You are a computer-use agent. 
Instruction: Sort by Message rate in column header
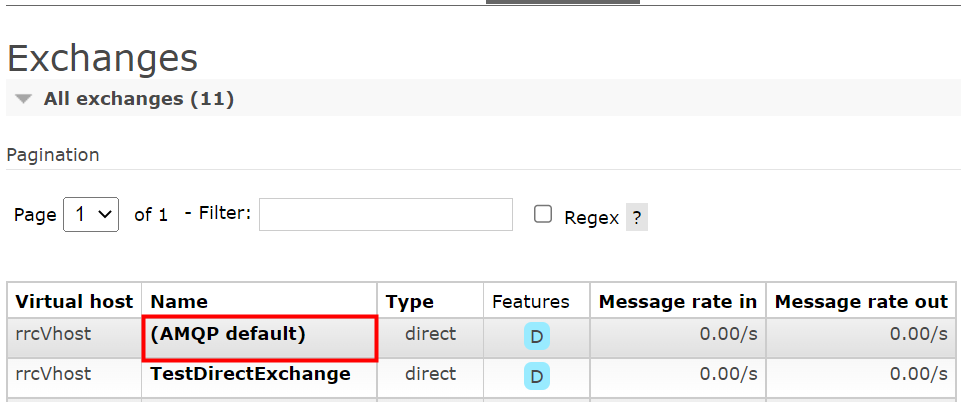tap(678, 302)
